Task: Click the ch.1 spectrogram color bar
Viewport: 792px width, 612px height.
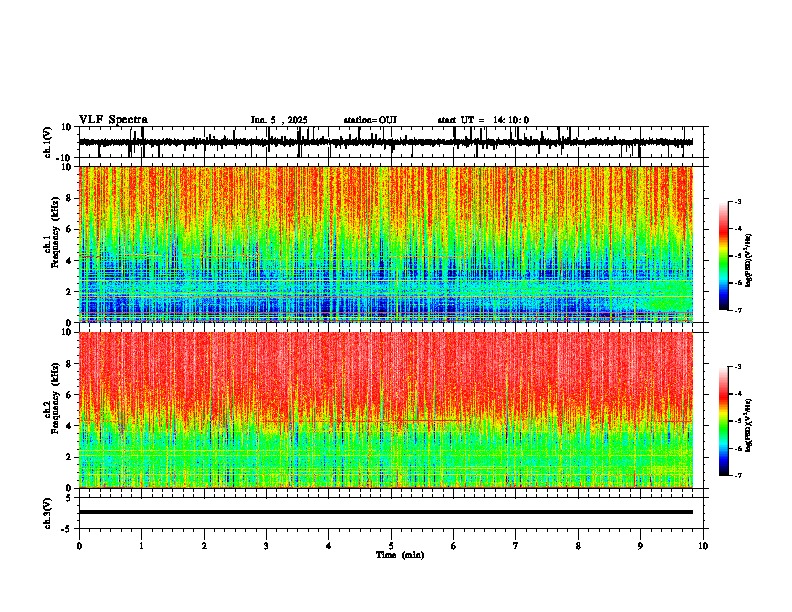Action: click(x=723, y=256)
